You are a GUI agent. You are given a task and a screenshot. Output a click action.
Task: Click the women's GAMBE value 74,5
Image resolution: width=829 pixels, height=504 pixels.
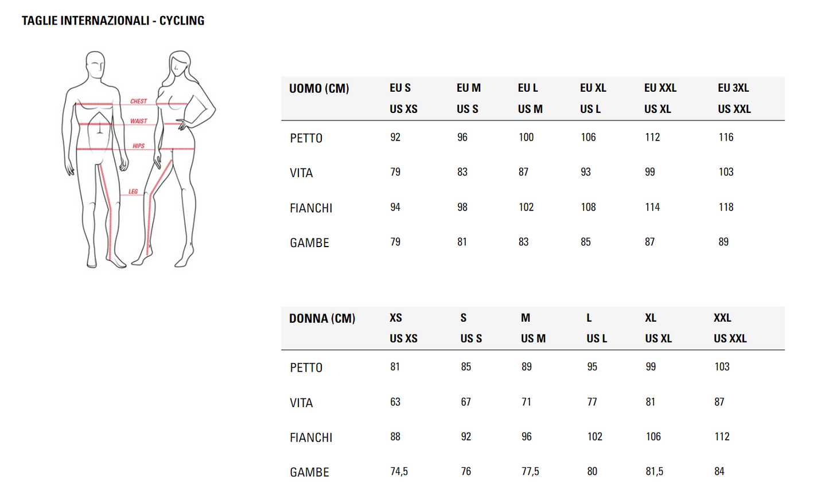[x=399, y=472]
